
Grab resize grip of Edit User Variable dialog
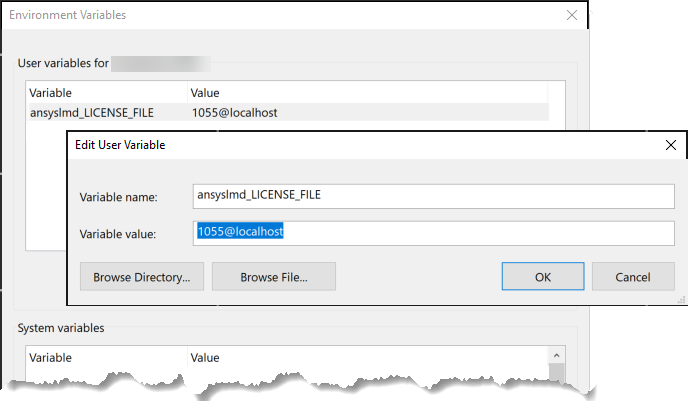[x=681, y=300]
